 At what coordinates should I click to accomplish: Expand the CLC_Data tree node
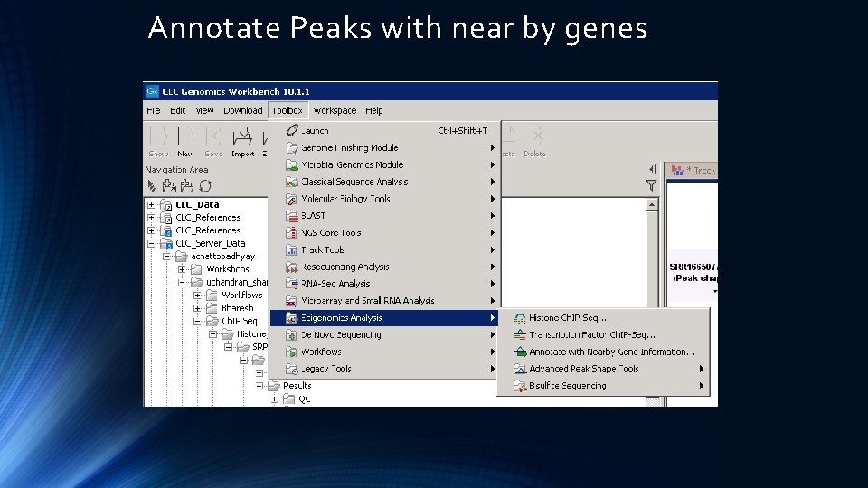tap(151, 205)
